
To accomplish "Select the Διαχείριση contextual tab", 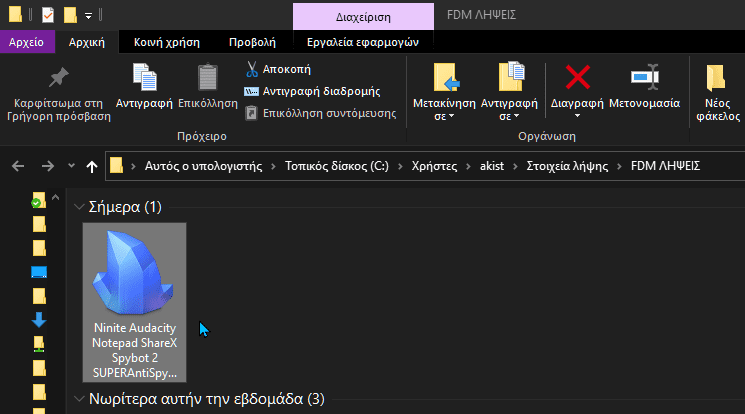I will coord(363,17).
